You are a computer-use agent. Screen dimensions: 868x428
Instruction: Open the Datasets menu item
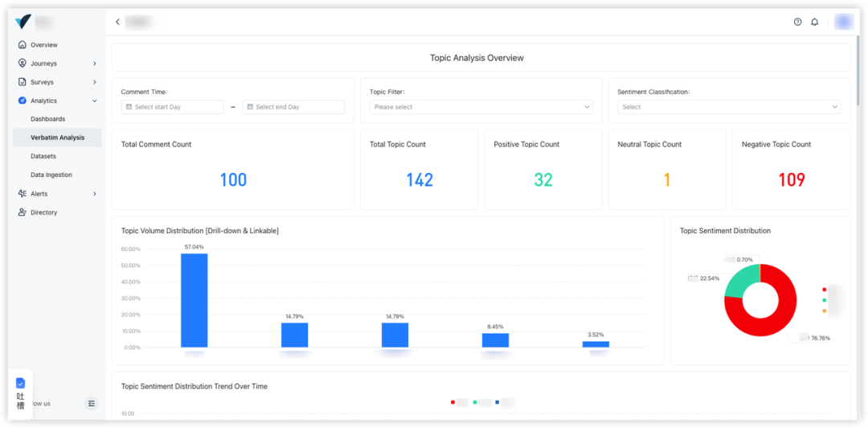coord(43,156)
